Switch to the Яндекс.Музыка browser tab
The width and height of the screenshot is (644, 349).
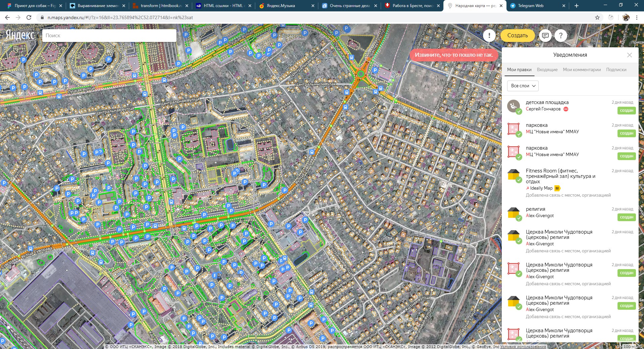pyautogui.click(x=287, y=6)
